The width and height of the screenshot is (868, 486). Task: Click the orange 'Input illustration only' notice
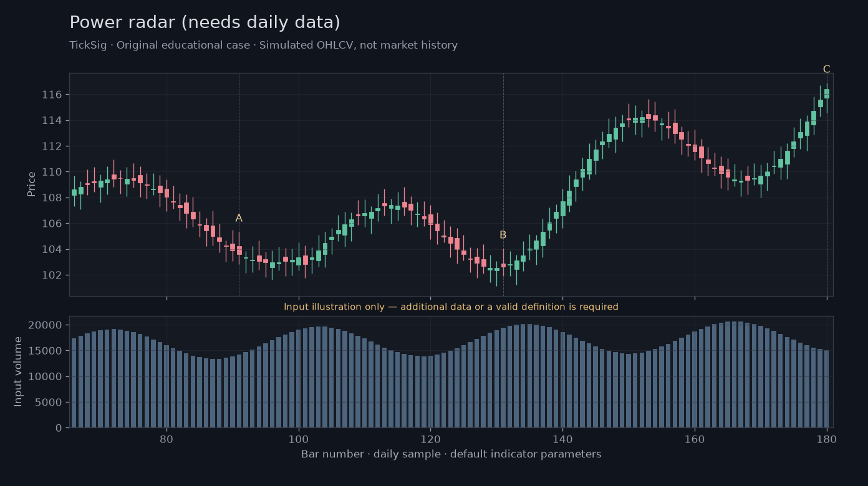pyautogui.click(x=451, y=307)
